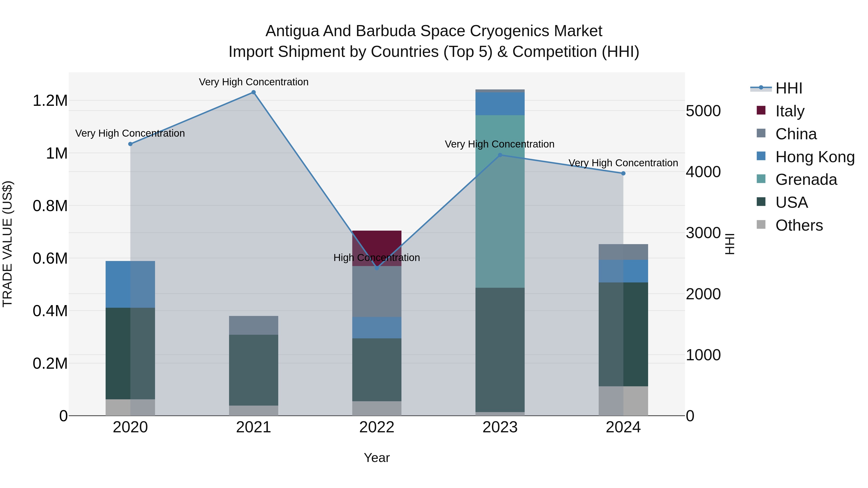The image size is (868, 488).
Task: Click the 2022 x-axis tick label
Action: pyautogui.click(x=377, y=427)
